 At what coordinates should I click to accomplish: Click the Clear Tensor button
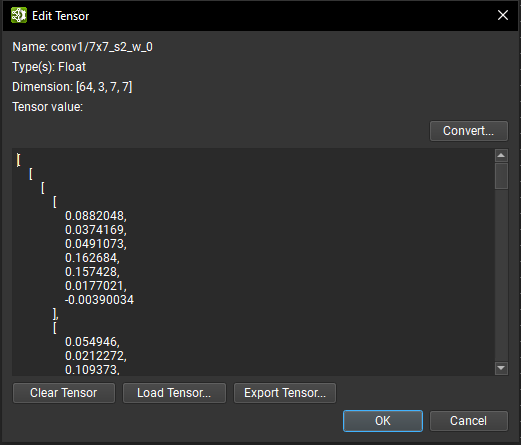(x=64, y=393)
